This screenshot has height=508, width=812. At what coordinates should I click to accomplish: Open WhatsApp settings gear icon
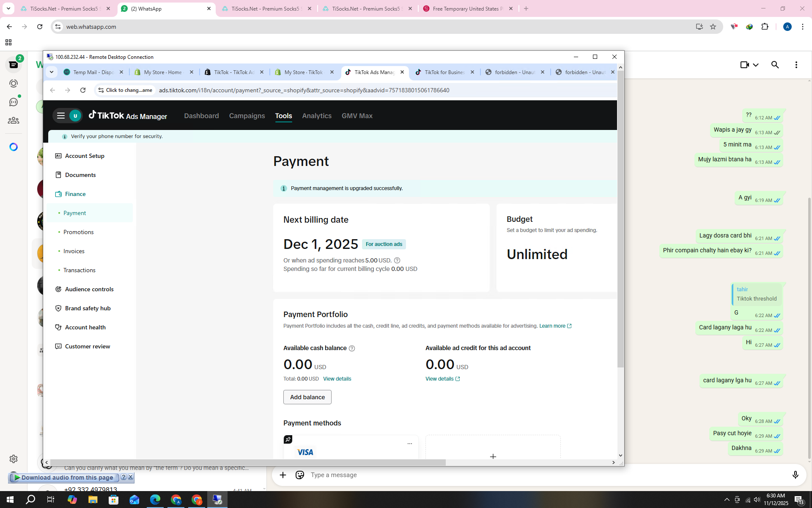pos(14,459)
